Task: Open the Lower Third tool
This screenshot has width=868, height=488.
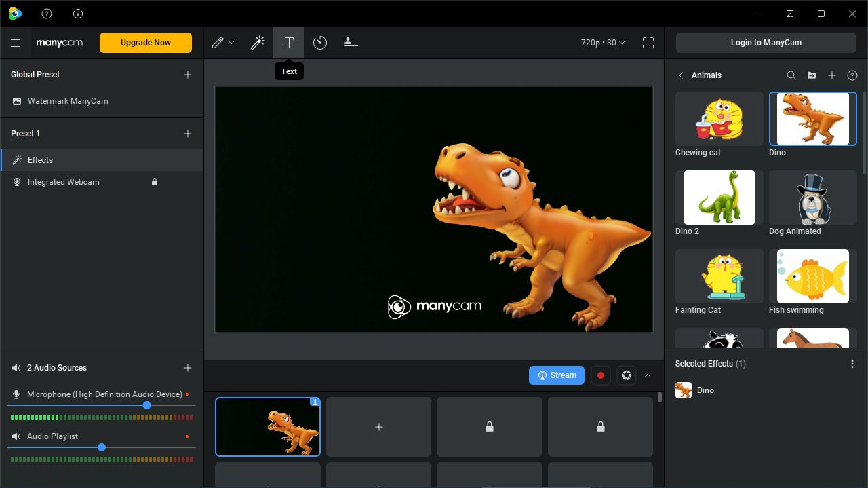Action: [x=351, y=43]
